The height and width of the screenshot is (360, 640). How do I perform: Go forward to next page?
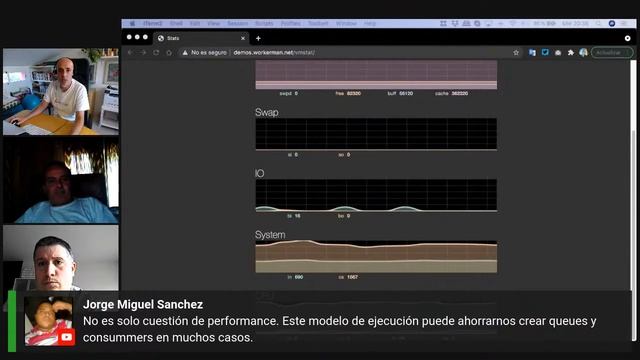coord(143,52)
